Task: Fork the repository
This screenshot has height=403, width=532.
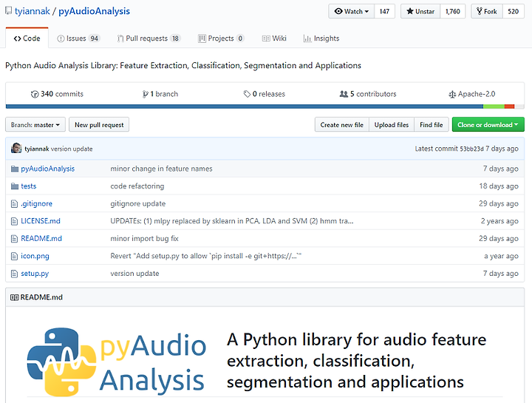Action: [486, 12]
